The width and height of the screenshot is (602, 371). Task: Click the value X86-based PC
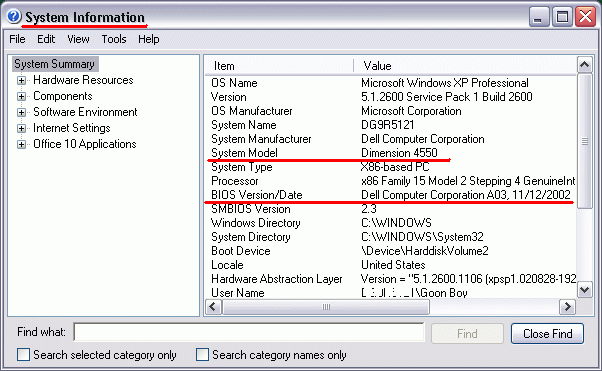(395, 167)
